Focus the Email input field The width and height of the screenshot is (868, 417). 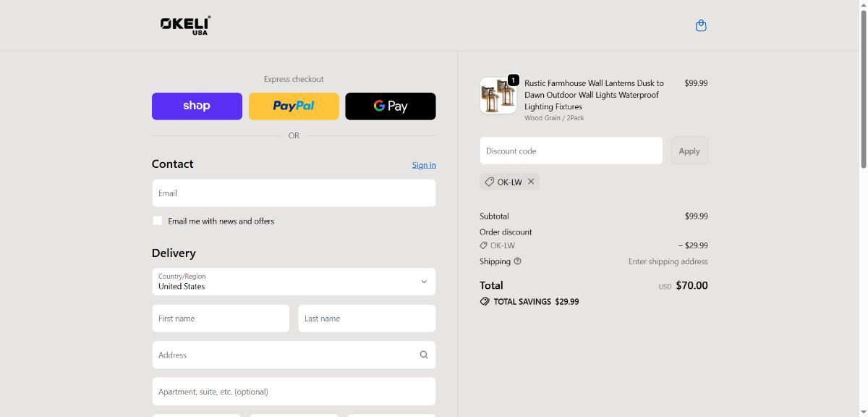294,193
